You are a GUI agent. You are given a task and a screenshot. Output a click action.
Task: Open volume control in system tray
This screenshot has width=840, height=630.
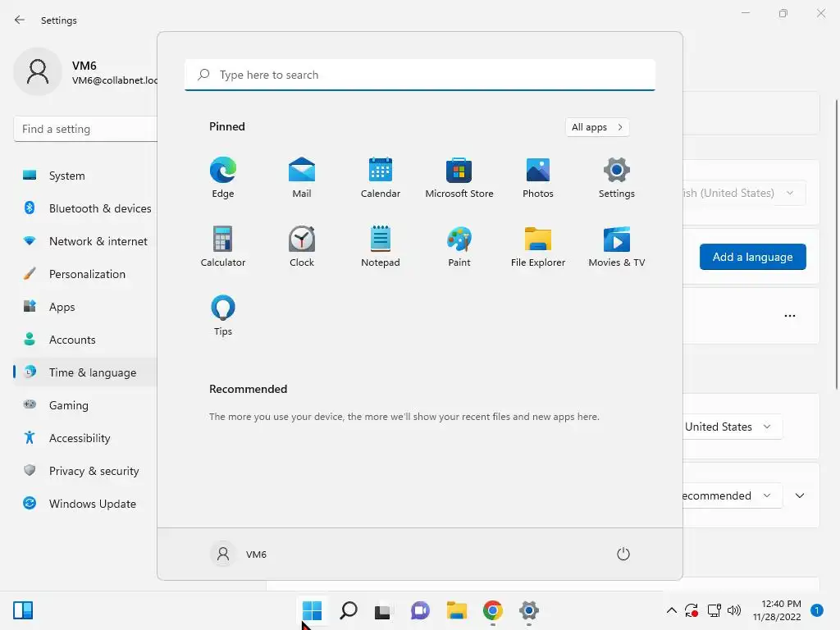point(734,610)
